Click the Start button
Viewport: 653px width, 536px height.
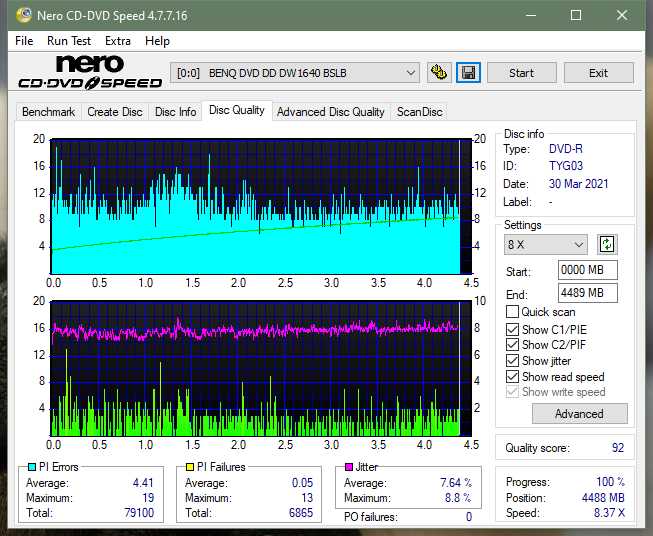tap(522, 73)
